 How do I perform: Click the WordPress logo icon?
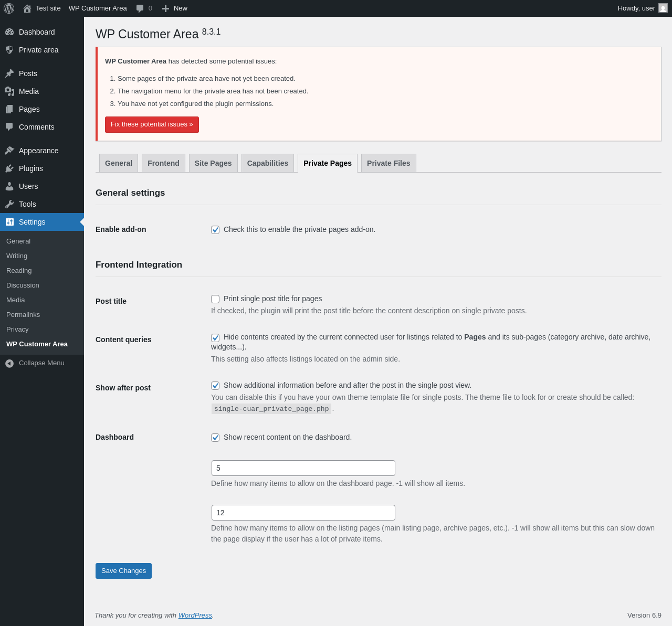pos(9,8)
